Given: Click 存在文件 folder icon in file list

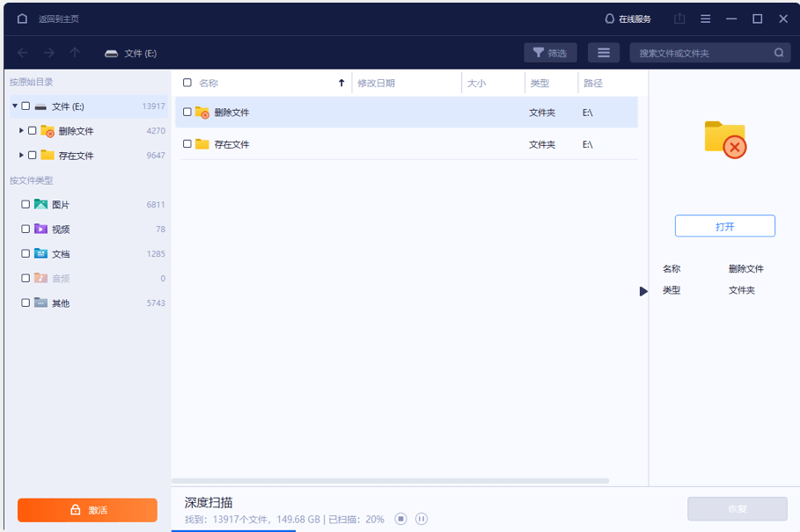Looking at the screenshot, I should pos(202,144).
